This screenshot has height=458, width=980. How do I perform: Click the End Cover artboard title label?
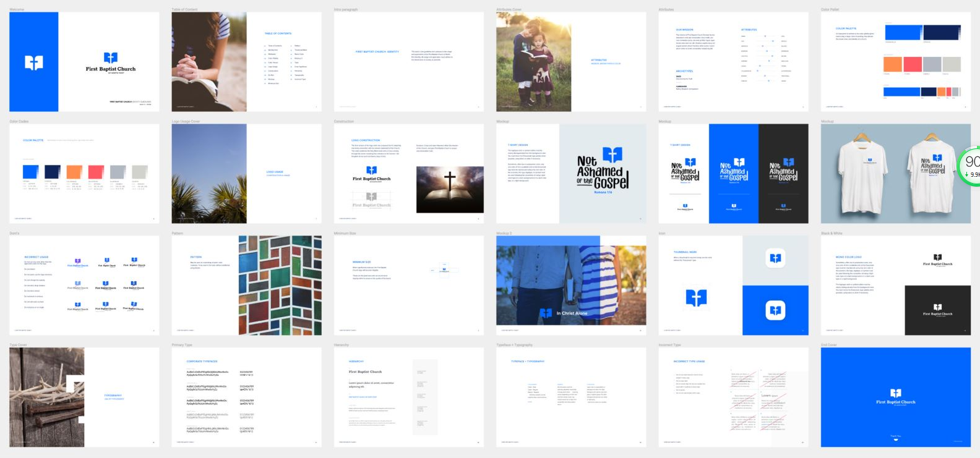pyautogui.click(x=828, y=345)
